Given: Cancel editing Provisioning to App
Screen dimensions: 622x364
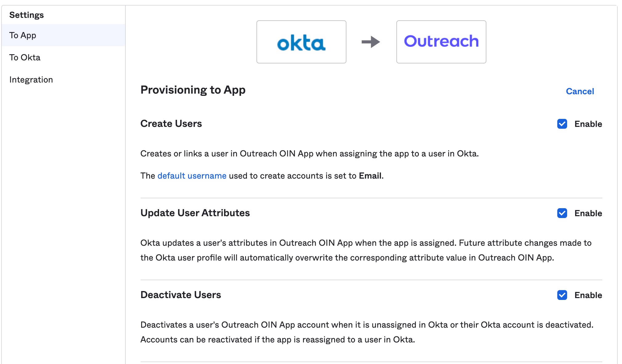Looking at the screenshot, I should point(580,91).
